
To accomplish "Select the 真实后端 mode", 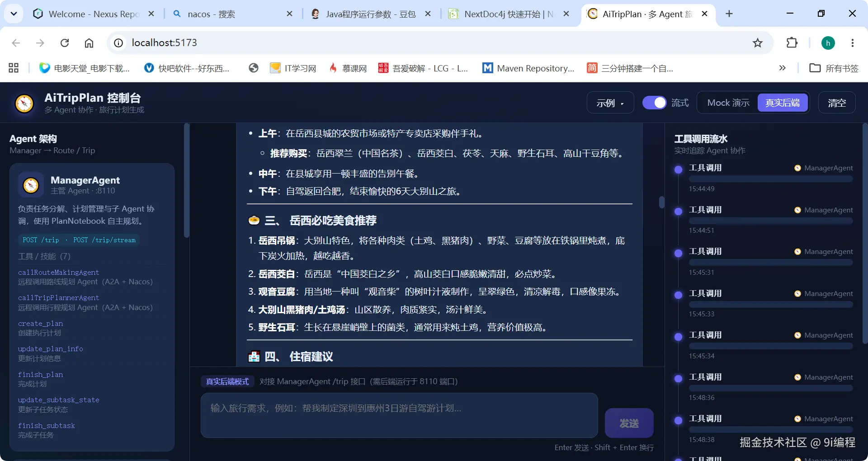I will click(782, 103).
